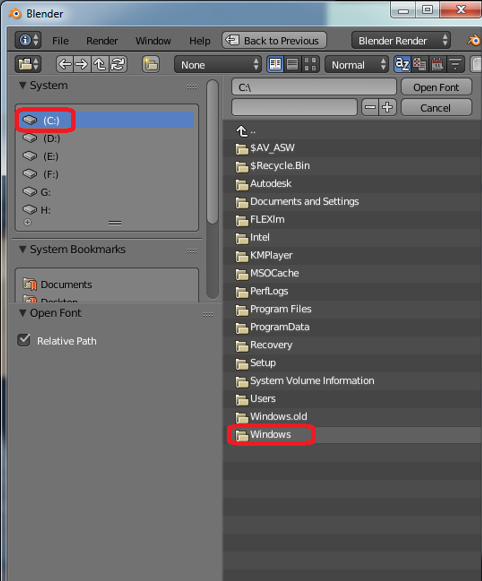Toggle file filtering
The image size is (482, 581).
pyautogui.click(x=455, y=64)
